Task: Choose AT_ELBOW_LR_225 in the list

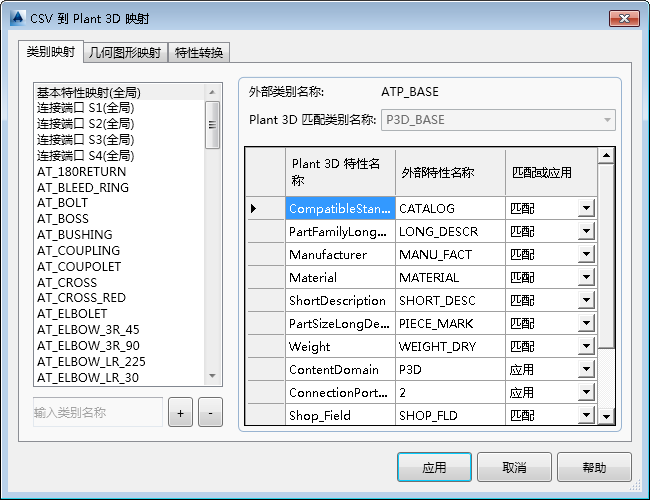Action: 119,362
